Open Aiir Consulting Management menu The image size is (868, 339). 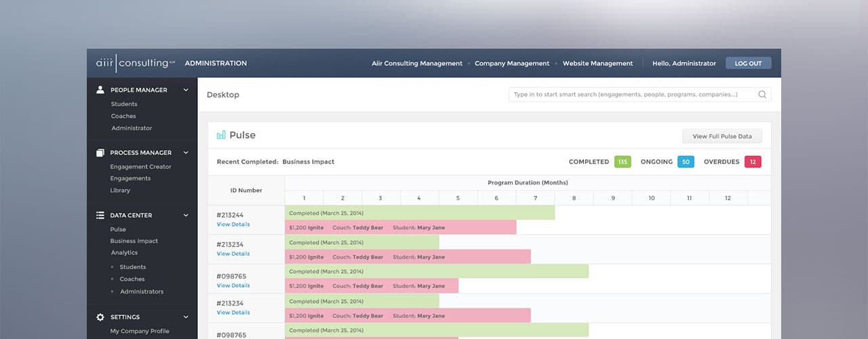tap(417, 63)
